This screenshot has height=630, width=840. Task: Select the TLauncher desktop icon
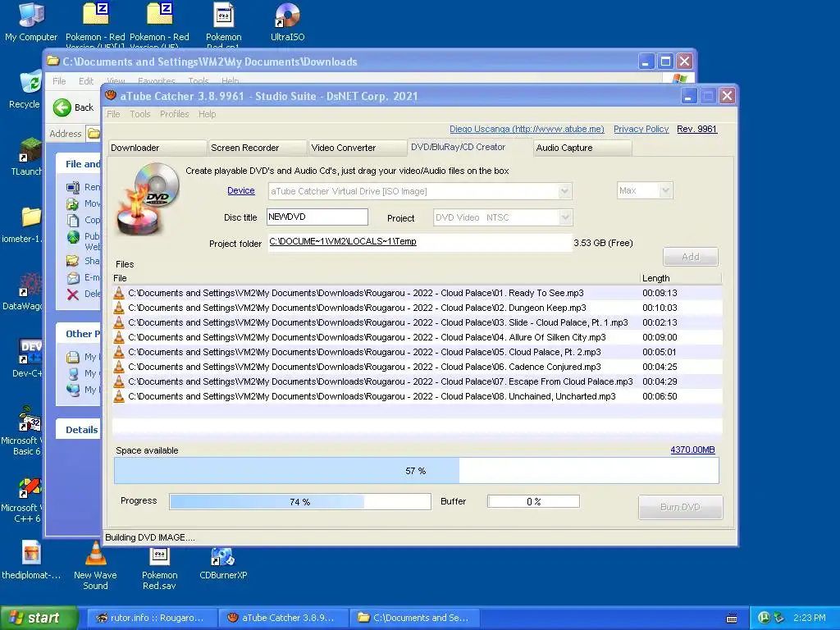25,157
